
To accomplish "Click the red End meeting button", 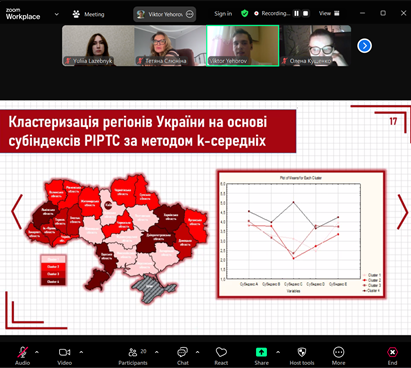I will 392,352.
